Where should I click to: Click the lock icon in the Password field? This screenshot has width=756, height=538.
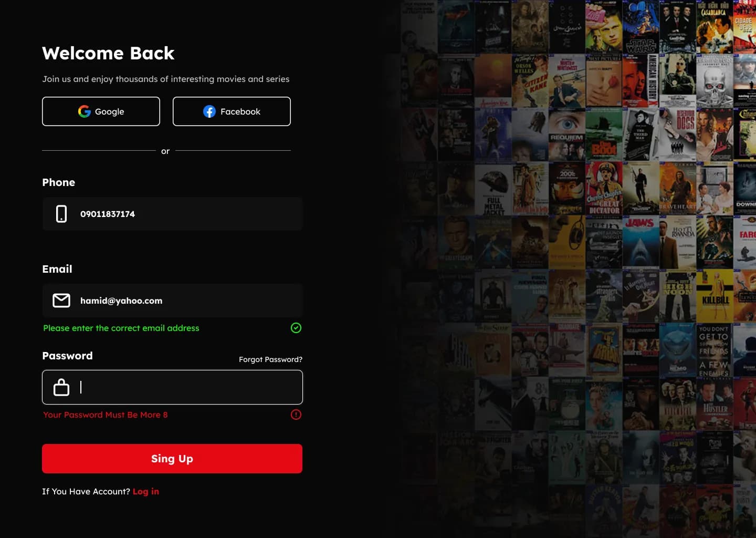click(61, 387)
